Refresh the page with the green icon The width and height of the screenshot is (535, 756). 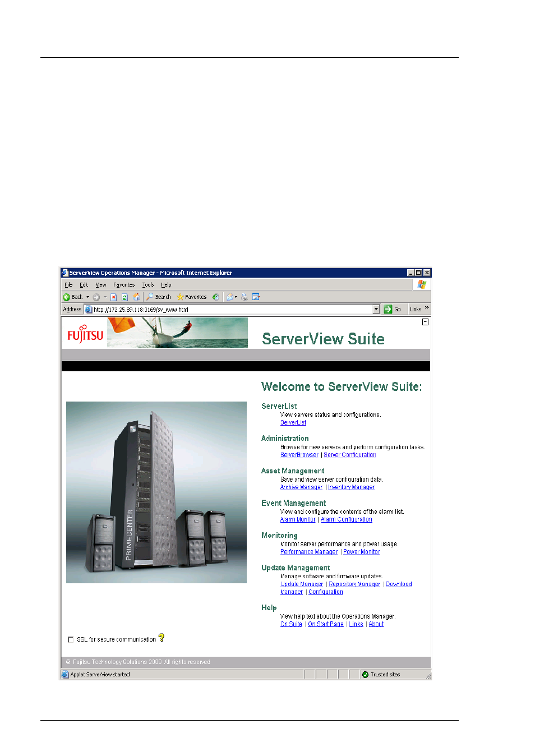pyautogui.click(x=124, y=297)
